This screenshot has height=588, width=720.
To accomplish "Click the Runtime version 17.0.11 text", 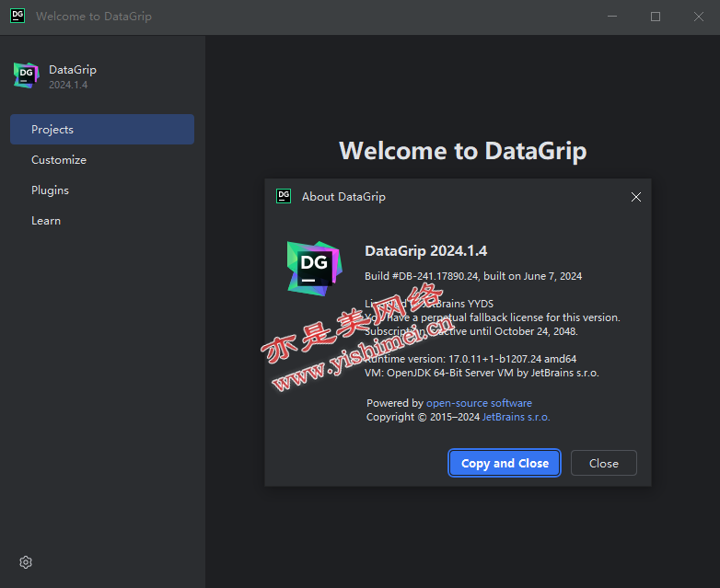I will pos(470,359).
